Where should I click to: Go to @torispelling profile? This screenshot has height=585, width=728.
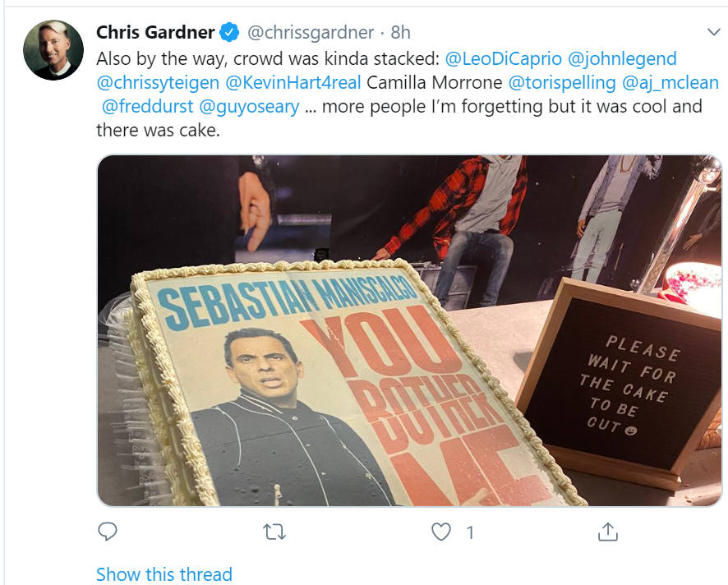click(562, 82)
